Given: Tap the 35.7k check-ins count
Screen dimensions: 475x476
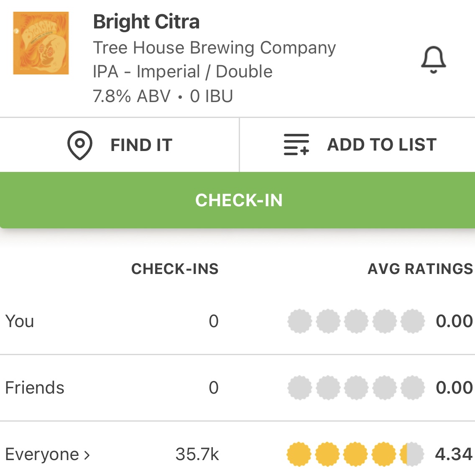Looking at the screenshot, I should 197,454.
